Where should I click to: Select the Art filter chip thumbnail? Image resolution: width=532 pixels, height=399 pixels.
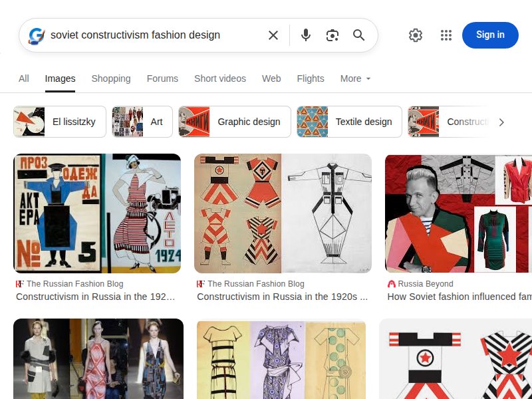(128, 122)
